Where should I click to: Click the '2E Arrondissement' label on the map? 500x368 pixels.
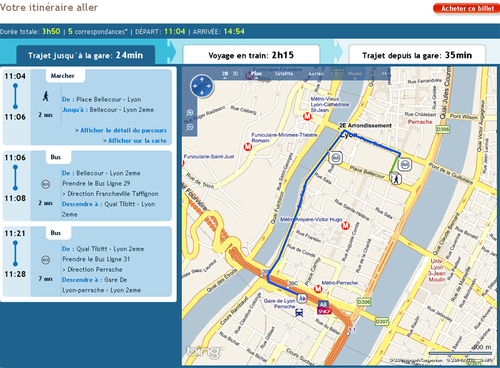365,125
